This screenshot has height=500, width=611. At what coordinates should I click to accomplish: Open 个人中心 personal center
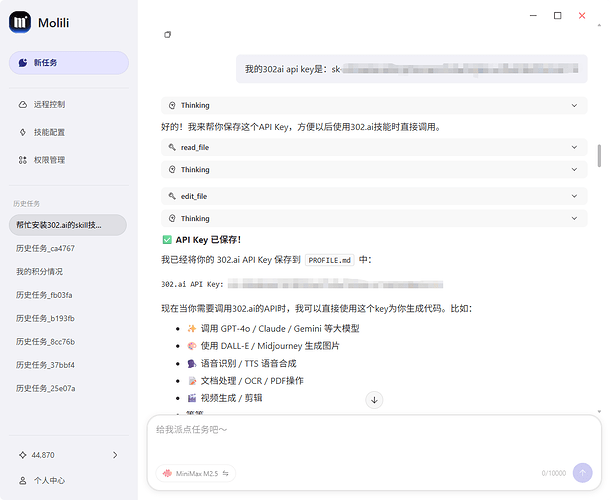[49, 481]
